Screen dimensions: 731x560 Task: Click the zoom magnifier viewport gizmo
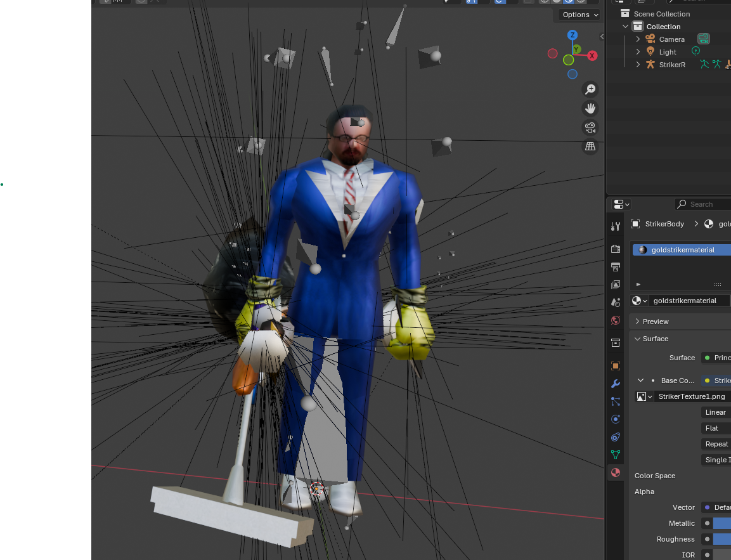590,89
